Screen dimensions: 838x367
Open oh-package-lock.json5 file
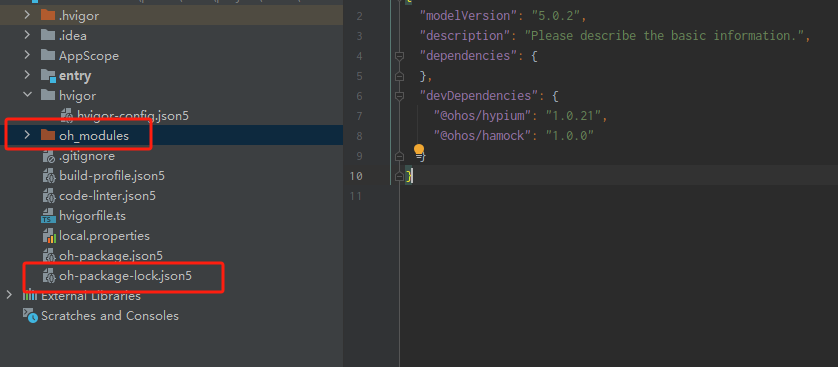coord(125,276)
